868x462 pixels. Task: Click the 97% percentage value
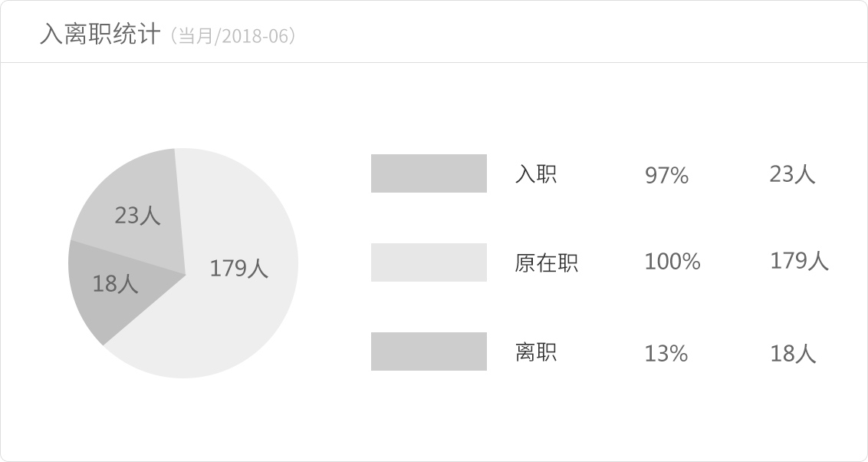(666, 176)
